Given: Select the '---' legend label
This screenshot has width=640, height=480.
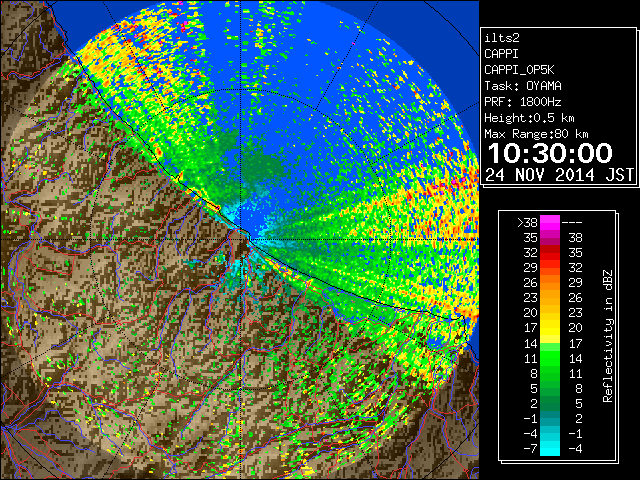Looking at the screenshot, I should (572, 222).
